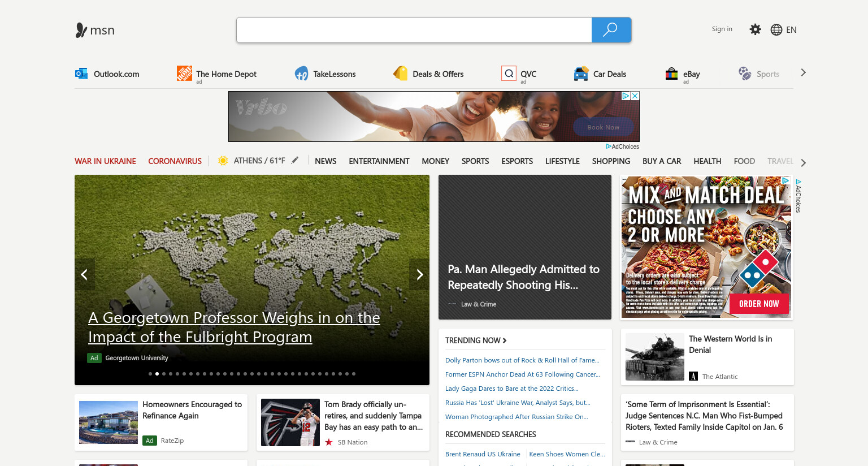Click the eBay shopping bag icon
This screenshot has height=466, width=868.
coord(671,74)
